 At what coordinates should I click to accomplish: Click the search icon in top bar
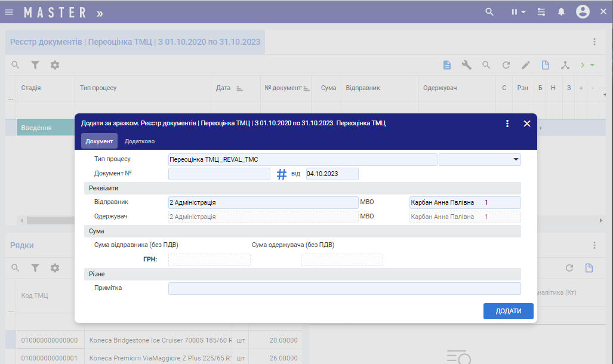click(x=489, y=12)
